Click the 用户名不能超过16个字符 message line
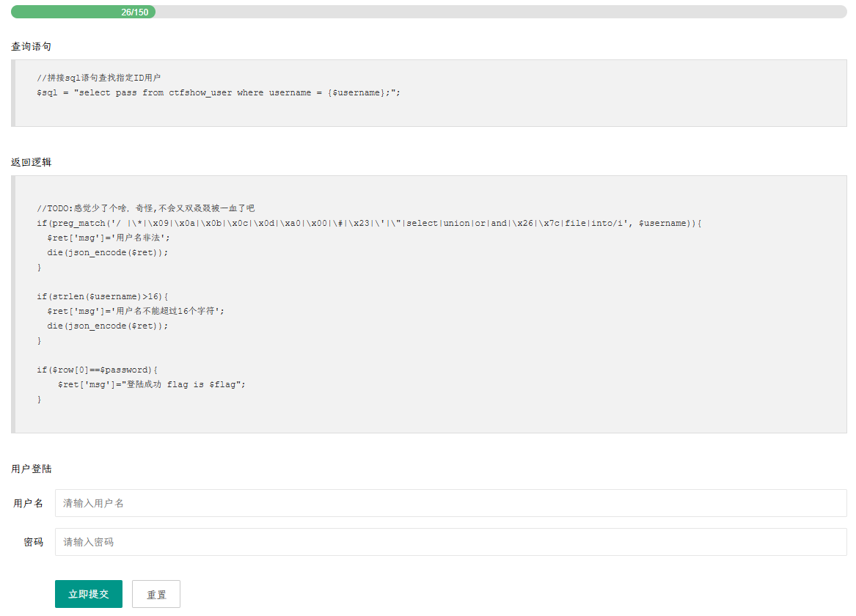This screenshot has width=856, height=616. pyautogui.click(x=136, y=311)
